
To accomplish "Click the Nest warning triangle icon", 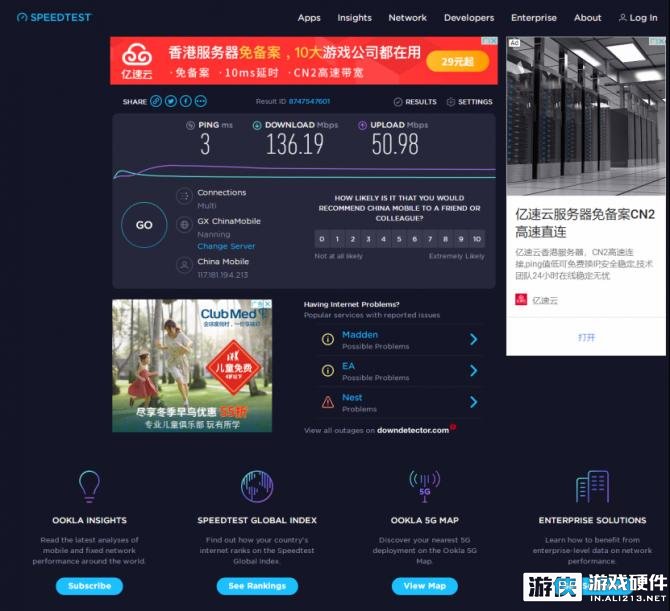I will [x=328, y=402].
